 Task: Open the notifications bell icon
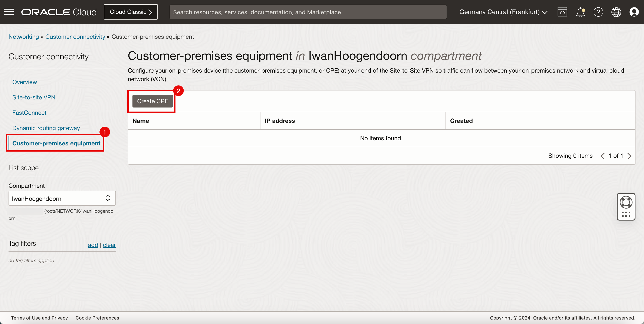[580, 12]
